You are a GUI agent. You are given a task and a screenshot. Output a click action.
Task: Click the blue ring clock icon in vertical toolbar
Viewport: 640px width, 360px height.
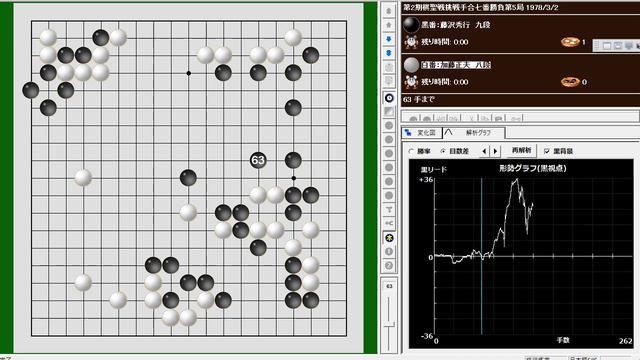point(389,98)
